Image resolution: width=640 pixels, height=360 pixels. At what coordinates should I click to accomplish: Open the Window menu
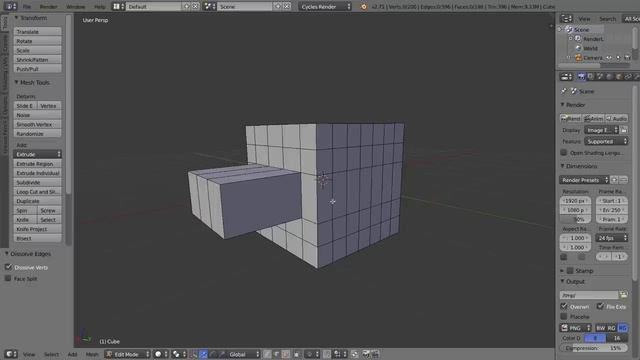pos(76,7)
